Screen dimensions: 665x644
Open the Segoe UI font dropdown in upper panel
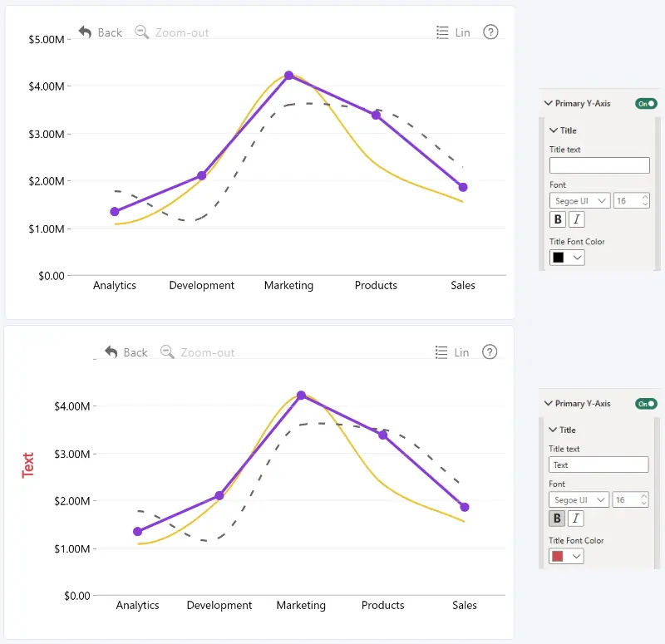point(579,200)
